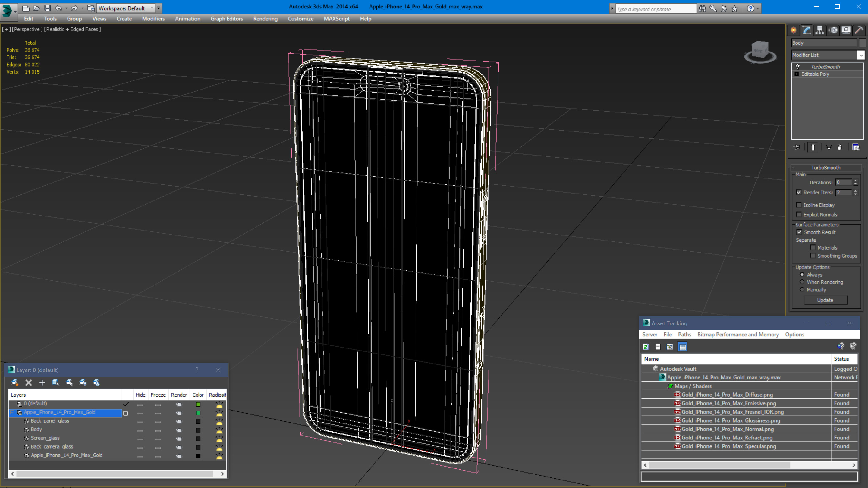
Task: Select the Always update radio option
Action: (802, 275)
